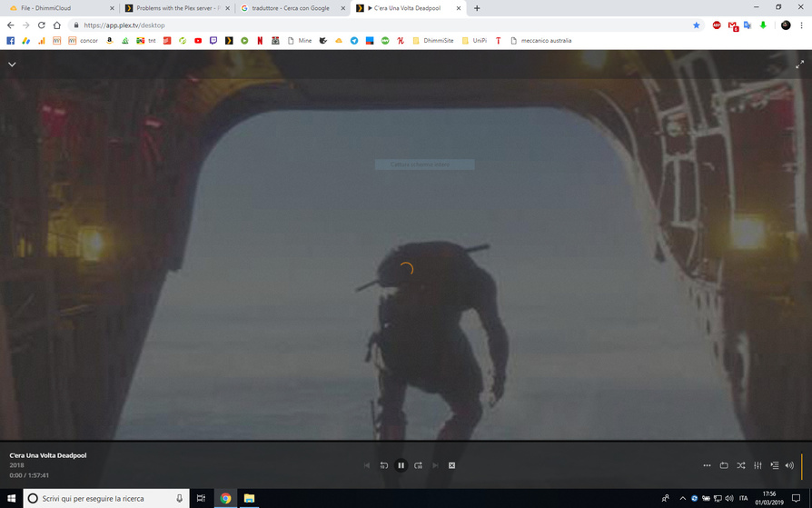Open the Mine bookmark
Screen dimensions: 812x508
tap(300, 40)
